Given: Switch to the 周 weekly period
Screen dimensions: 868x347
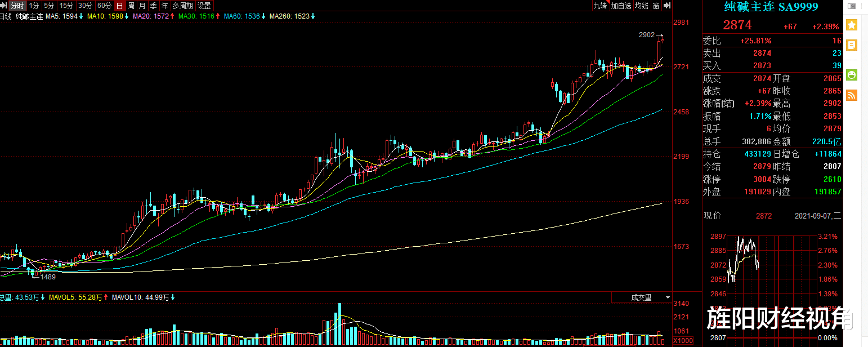Looking at the screenshot, I should click(131, 6).
